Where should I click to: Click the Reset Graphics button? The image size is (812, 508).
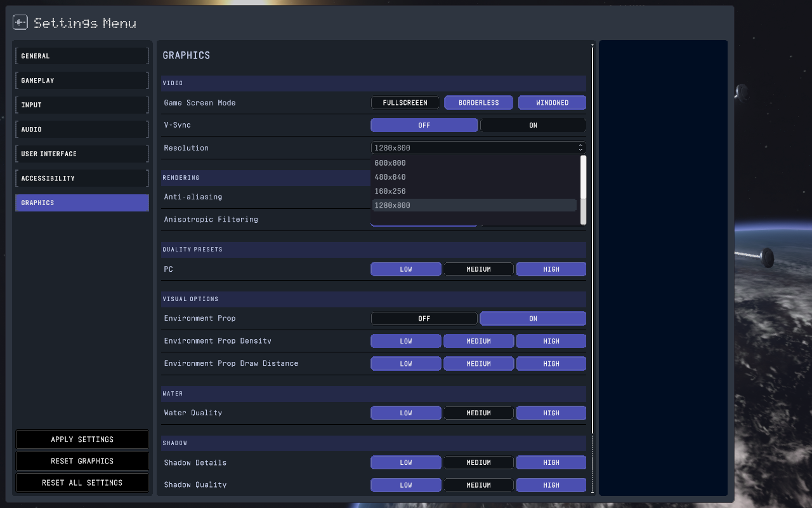tap(82, 461)
